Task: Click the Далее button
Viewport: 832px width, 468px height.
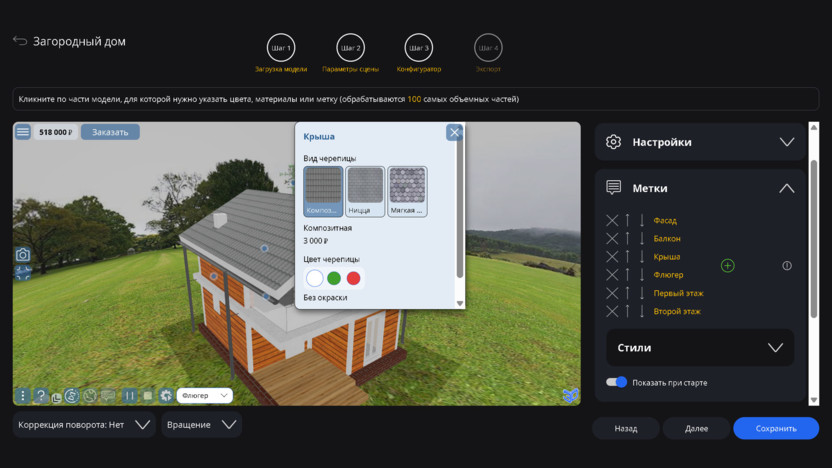Action: tap(696, 428)
